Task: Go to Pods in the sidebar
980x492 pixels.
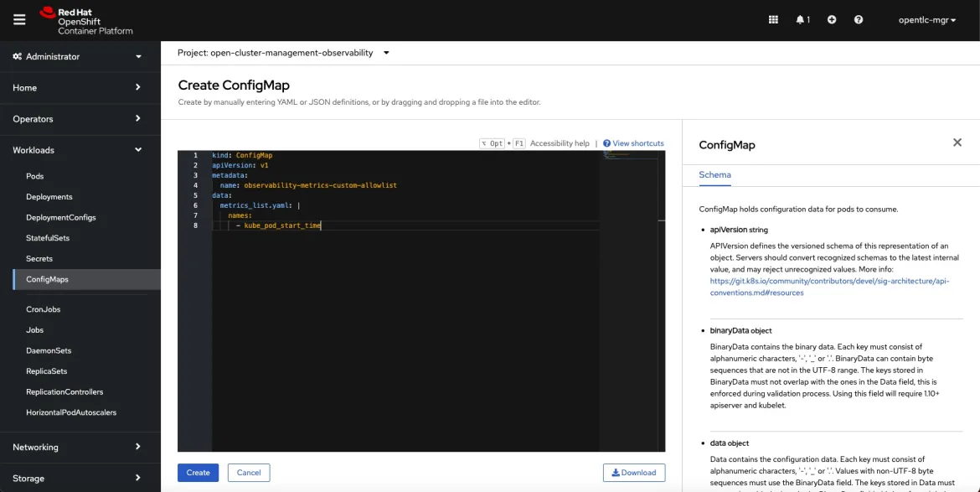Action: (x=35, y=176)
